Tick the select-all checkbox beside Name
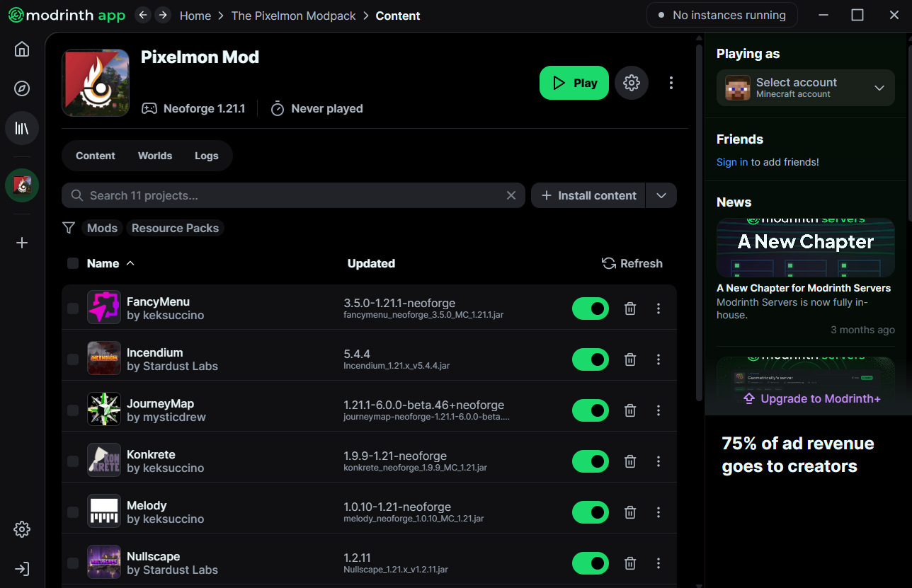 coord(73,263)
